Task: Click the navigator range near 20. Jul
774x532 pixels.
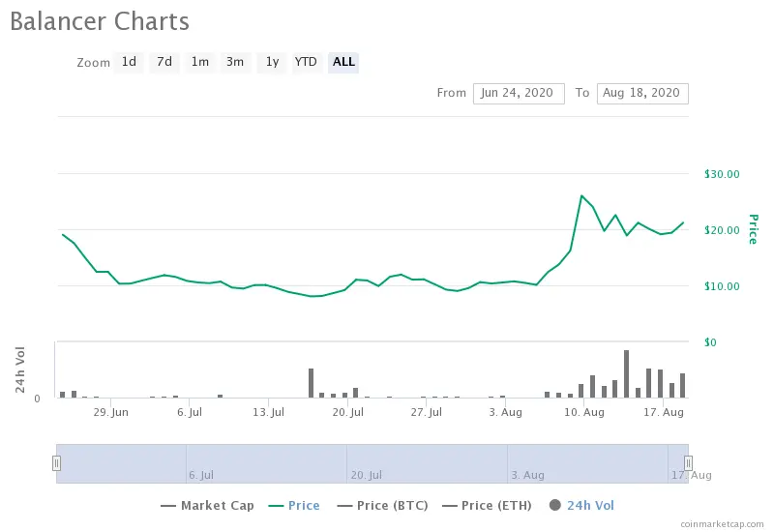Action: click(x=367, y=475)
